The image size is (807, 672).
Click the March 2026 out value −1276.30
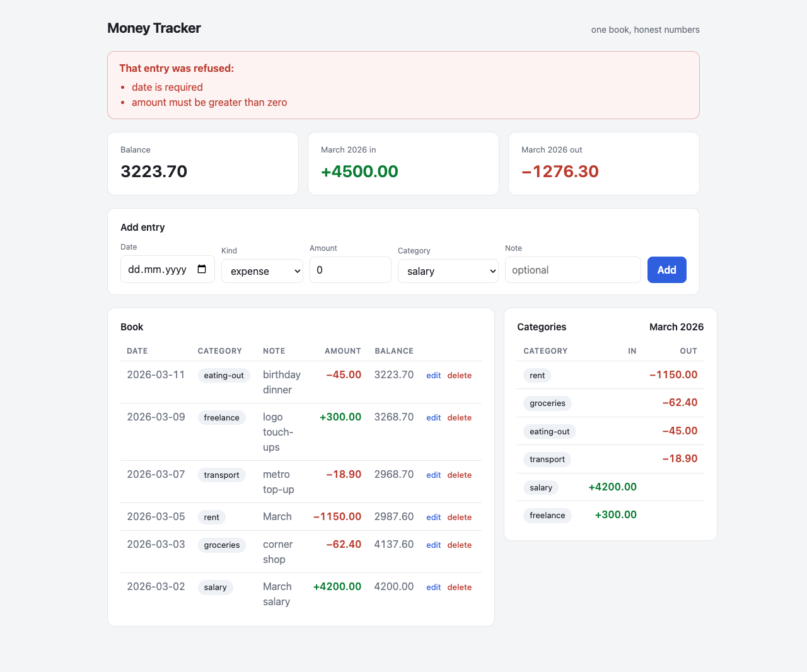(560, 171)
